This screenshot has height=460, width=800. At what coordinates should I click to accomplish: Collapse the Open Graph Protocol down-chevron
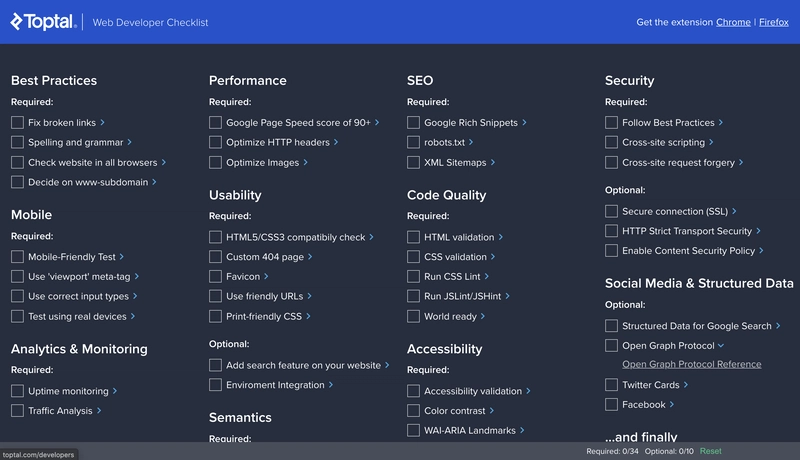coord(721,345)
